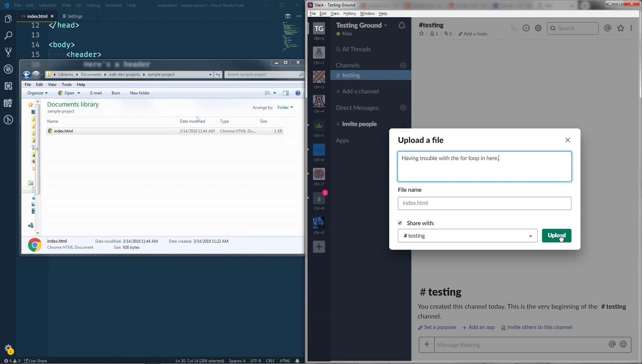Screen dimensions: 642x364
Task: Toggle Explorer preview pane
Action: (286, 93)
